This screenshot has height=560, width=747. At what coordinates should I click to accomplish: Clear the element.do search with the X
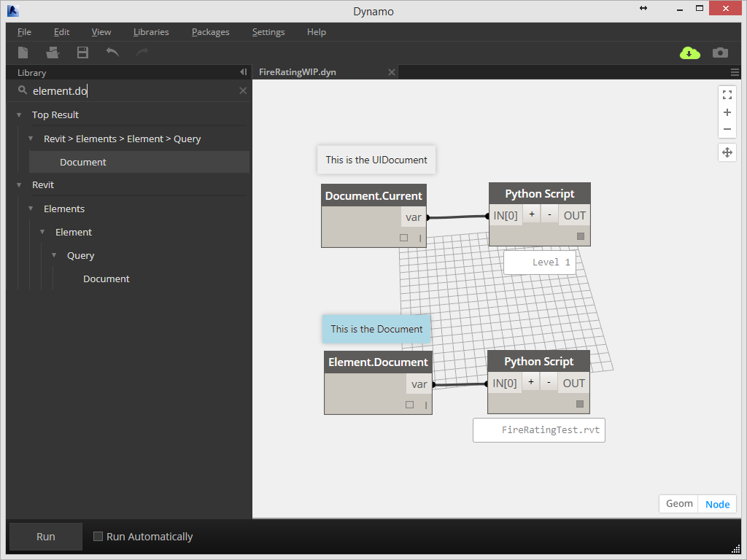(x=242, y=90)
